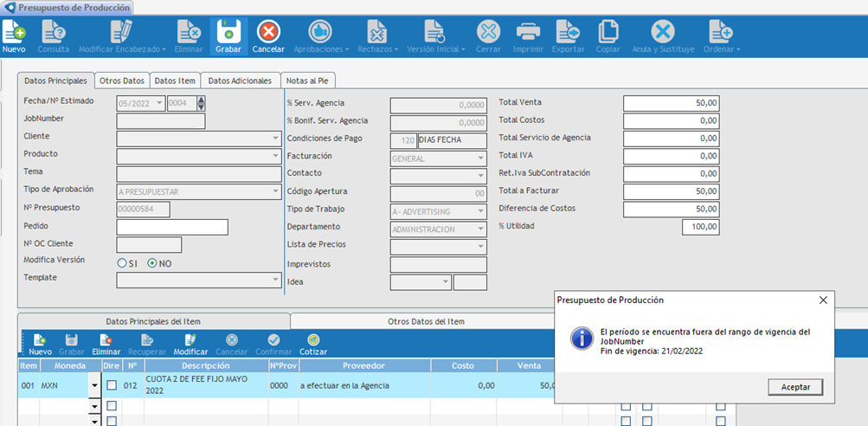Expand the Template dropdown

click(275, 280)
